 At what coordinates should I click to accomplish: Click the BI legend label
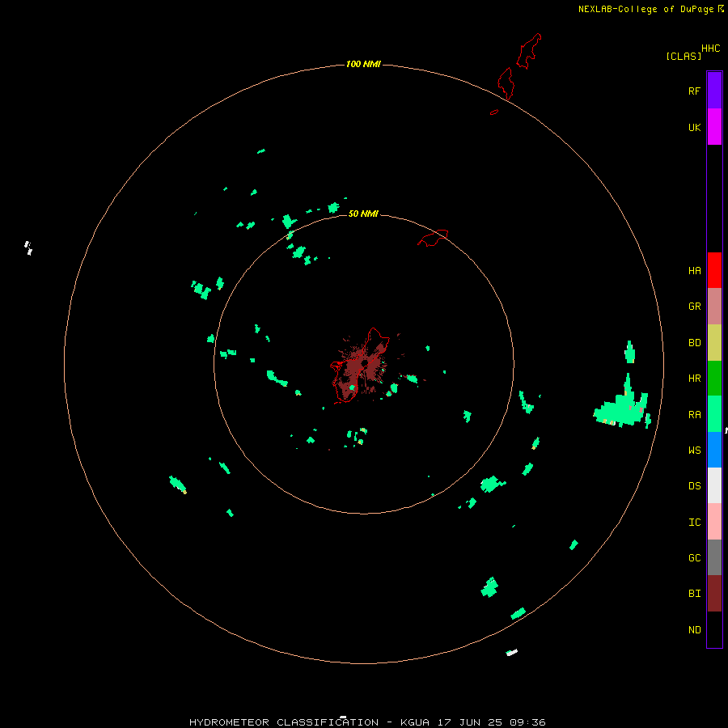694,594
